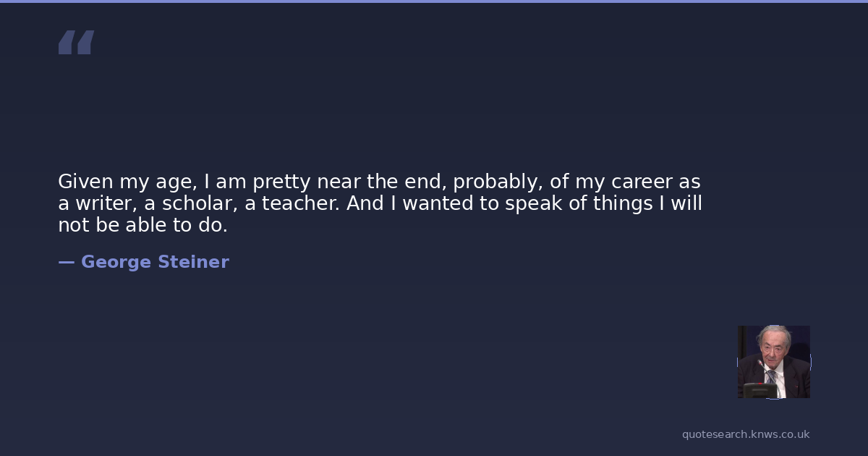Click the dash before the author name
868x456 pixels.
point(66,262)
